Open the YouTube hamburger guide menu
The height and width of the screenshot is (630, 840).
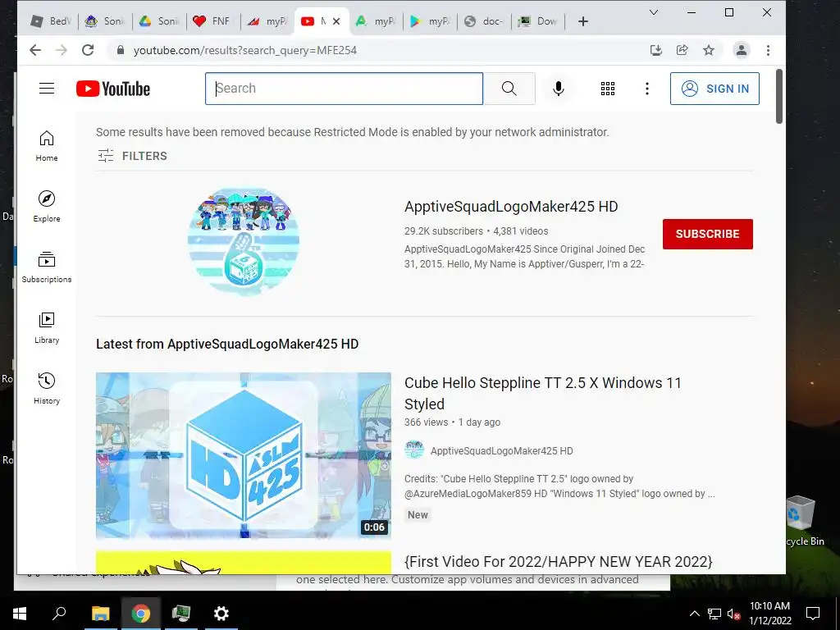click(x=47, y=89)
